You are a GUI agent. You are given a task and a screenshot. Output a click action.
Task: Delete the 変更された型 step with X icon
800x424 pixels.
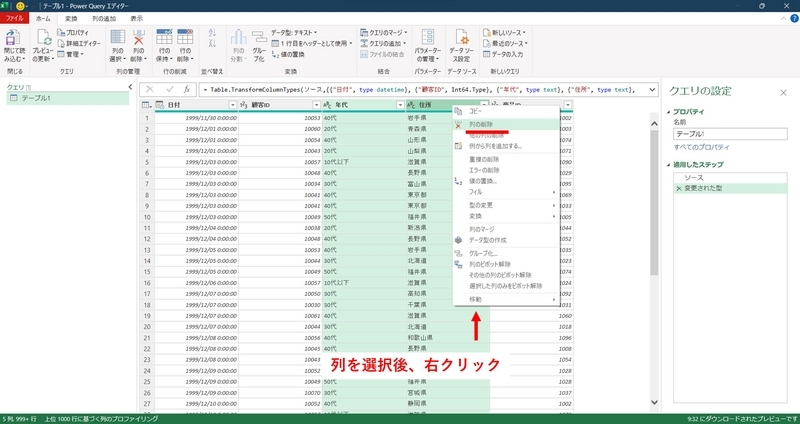click(x=679, y=189)
